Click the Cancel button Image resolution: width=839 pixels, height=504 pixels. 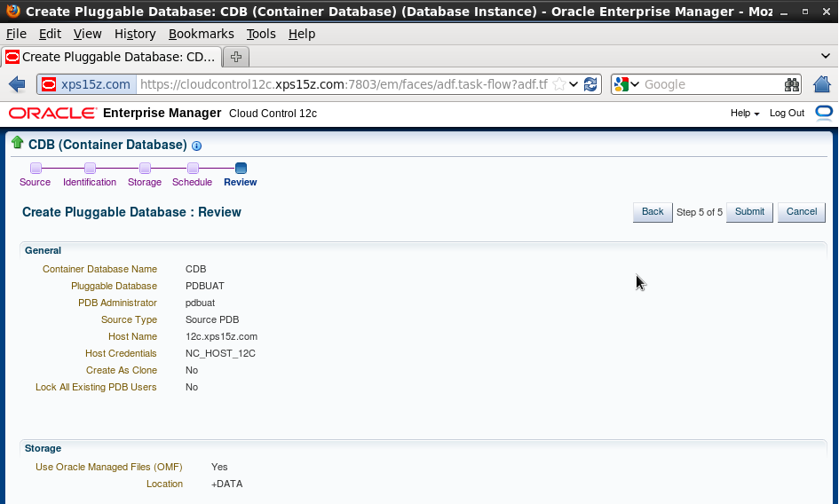pos(801,212)
